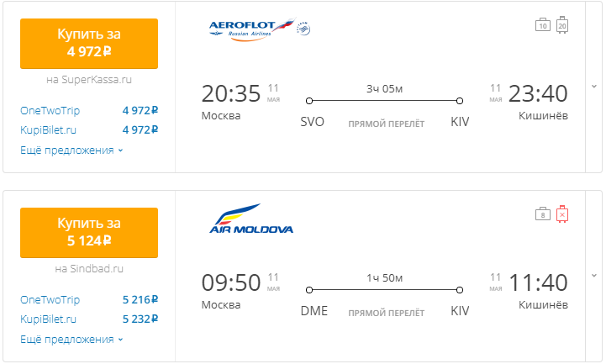Click the DME departure point on route line
This screenshot has height=364, width=606.
pyautogui.click(x=308, y=290)
